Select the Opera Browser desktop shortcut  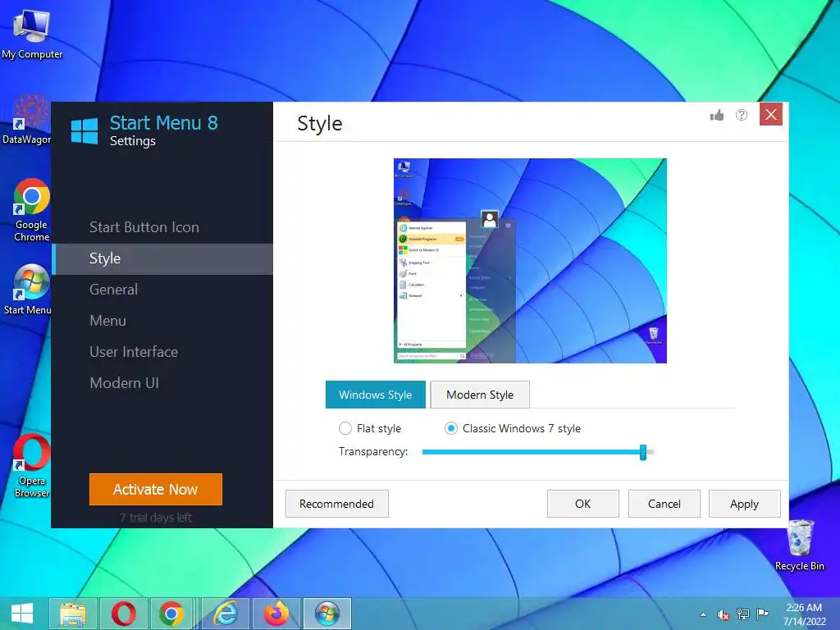pyautogui.click(x=32, y=466)
